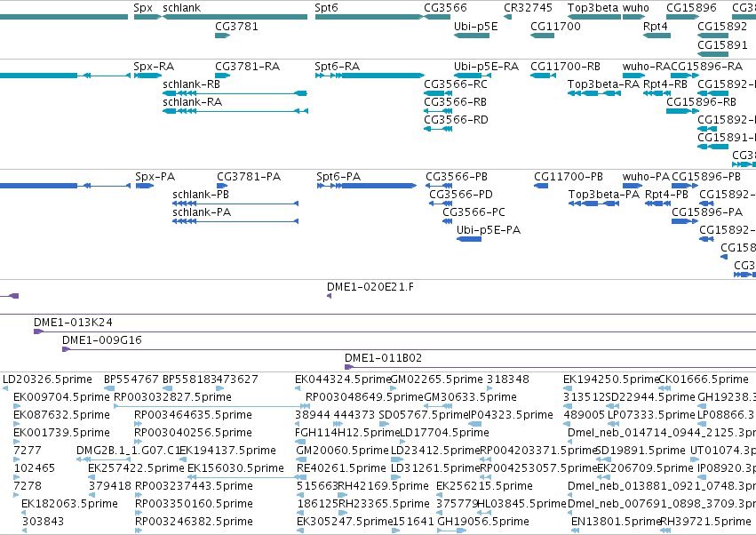756x535 pixels.
Task: Click the EN13801.5prime EST
Action: [x=575, y=531]
